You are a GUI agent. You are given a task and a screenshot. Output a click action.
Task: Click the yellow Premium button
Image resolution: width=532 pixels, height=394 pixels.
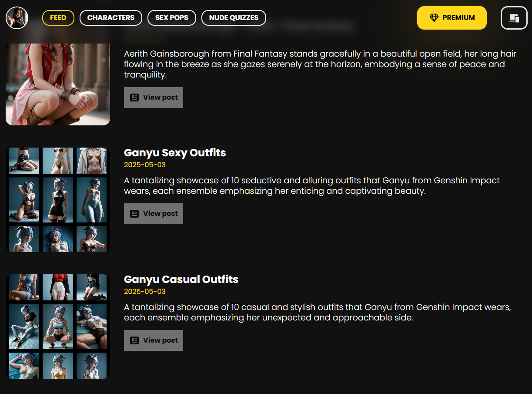click(x=452, y=18)
